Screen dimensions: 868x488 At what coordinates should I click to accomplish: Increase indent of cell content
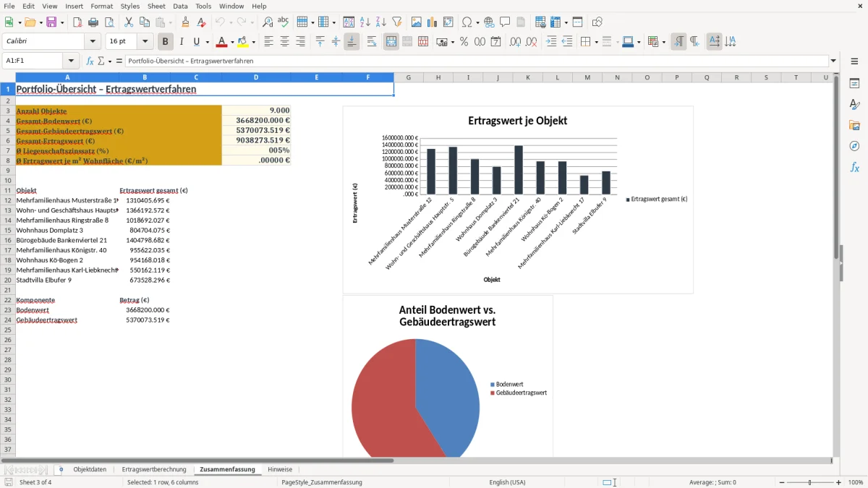[x=552, y=42]
